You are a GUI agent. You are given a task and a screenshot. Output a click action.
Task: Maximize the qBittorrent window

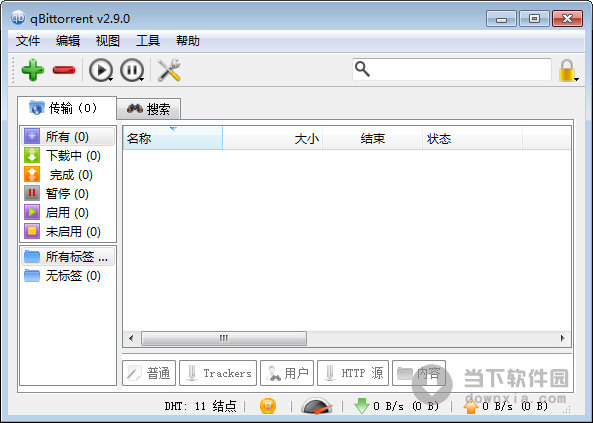(534, 19)
